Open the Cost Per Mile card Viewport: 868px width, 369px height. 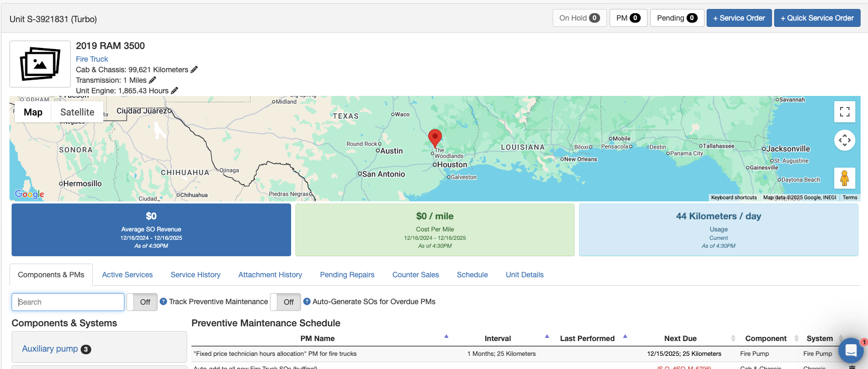435,230
